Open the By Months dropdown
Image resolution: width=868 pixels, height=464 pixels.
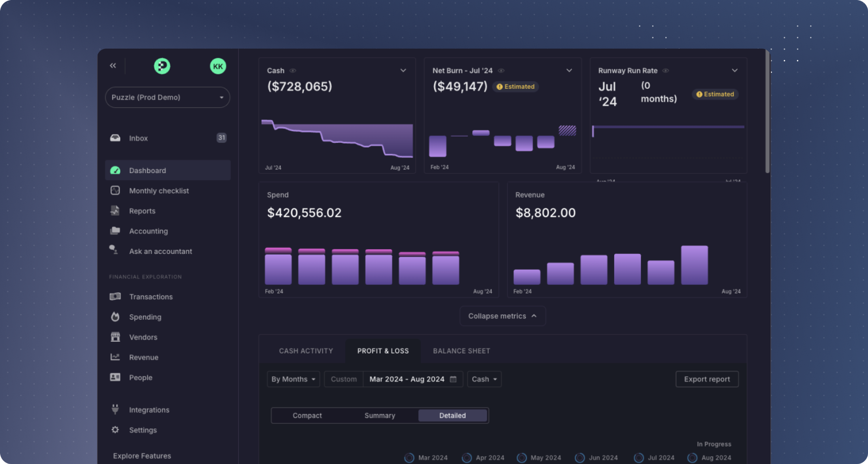[293, 379]
